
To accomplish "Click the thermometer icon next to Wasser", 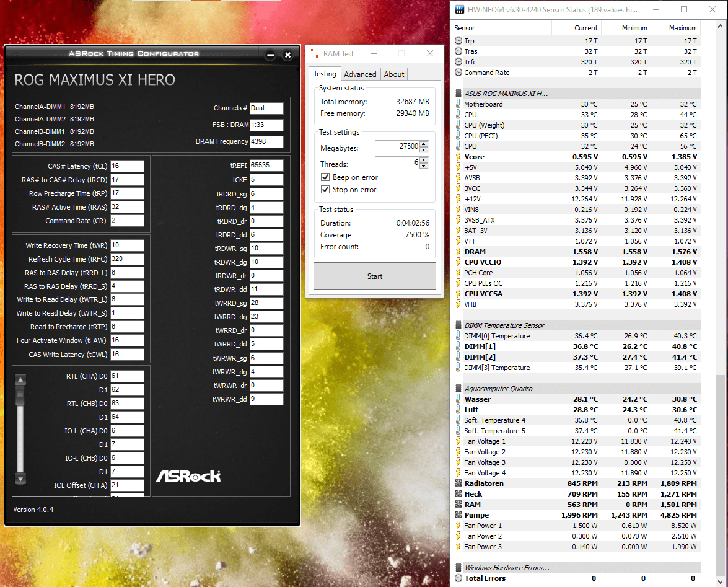I will pyautogui.click(x=458, y=399).
